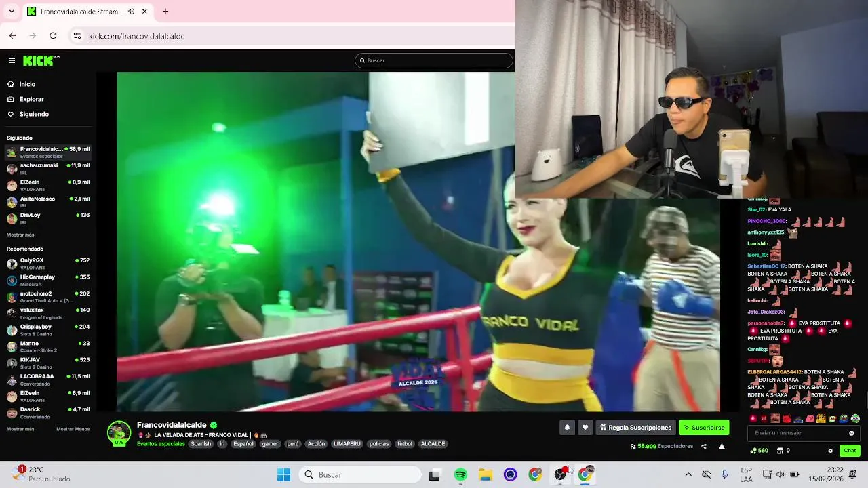Viewport: 868px width, 488px height.
Task: Open Task View on the taskbar
Action: point(435,474)
